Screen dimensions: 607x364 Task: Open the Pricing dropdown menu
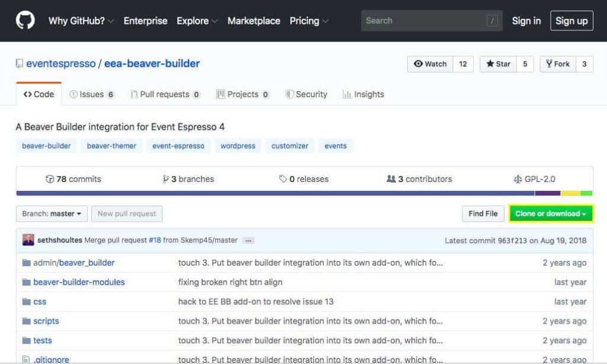[309, 21]
